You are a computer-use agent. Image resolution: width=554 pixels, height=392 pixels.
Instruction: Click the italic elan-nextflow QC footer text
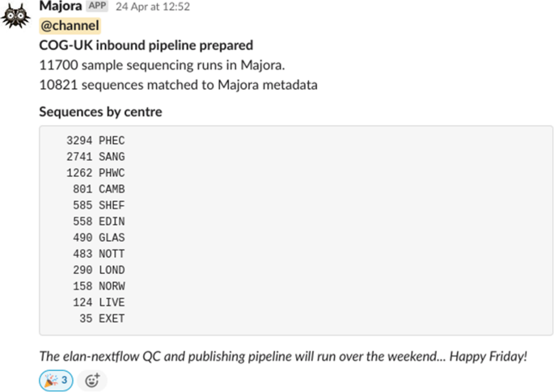283,356
